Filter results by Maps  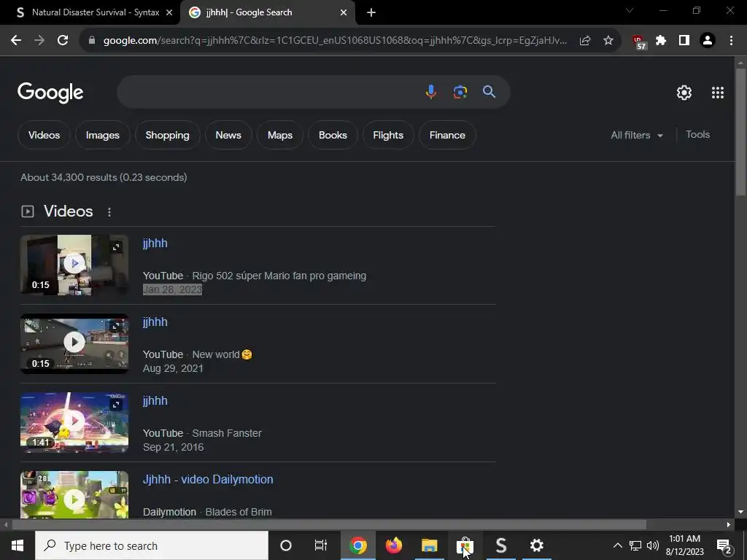(279, 135)
